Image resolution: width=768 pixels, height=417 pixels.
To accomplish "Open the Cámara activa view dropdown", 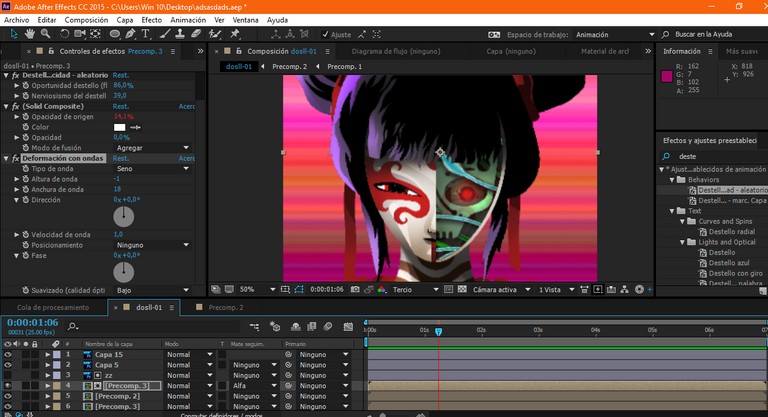I will [x=501, y=290].
